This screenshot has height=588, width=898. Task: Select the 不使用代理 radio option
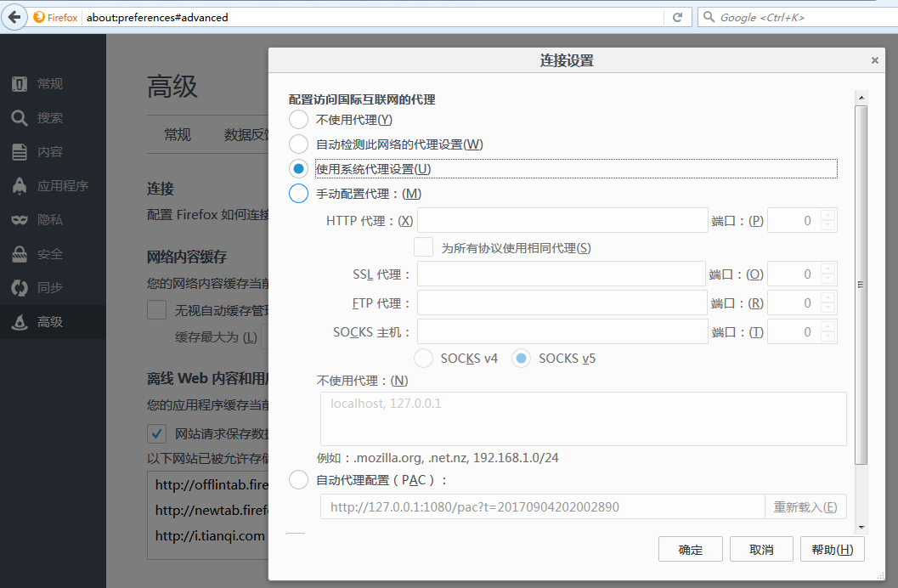(x=298, y=119)
